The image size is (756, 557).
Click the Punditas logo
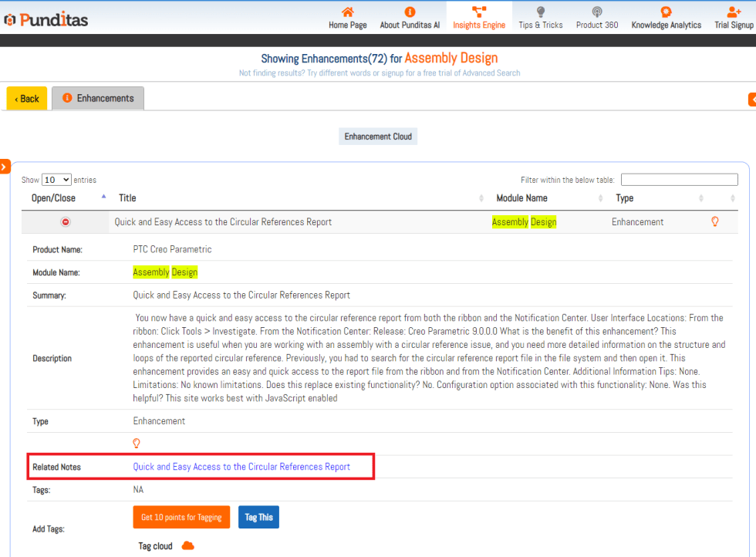(x=46, y=19)
